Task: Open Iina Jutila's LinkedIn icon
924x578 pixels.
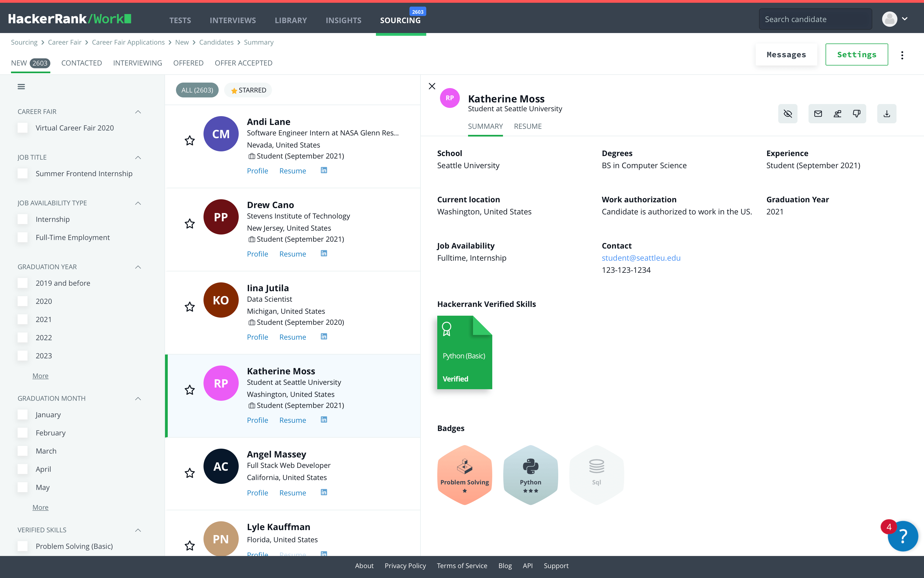Action: pos(324,336)
